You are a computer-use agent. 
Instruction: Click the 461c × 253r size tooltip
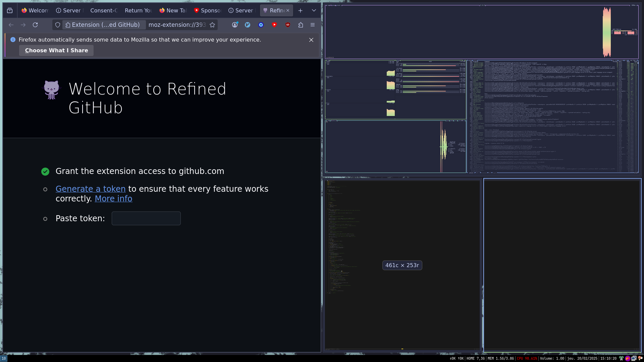[402, 265]
